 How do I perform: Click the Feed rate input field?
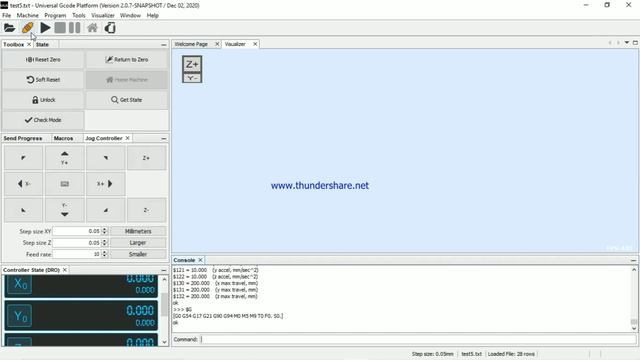click(x=77, y=254)
